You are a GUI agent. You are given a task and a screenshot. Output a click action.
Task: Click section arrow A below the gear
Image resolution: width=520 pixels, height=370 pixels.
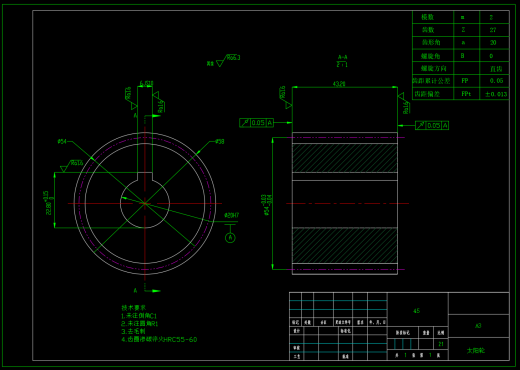coord(147,291)
